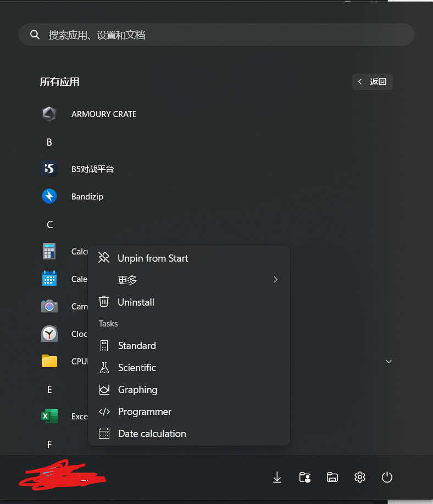Viewport: 433px width, 504px height.
Task: Click the B5对战平台 label text
Action: point(92,169)
